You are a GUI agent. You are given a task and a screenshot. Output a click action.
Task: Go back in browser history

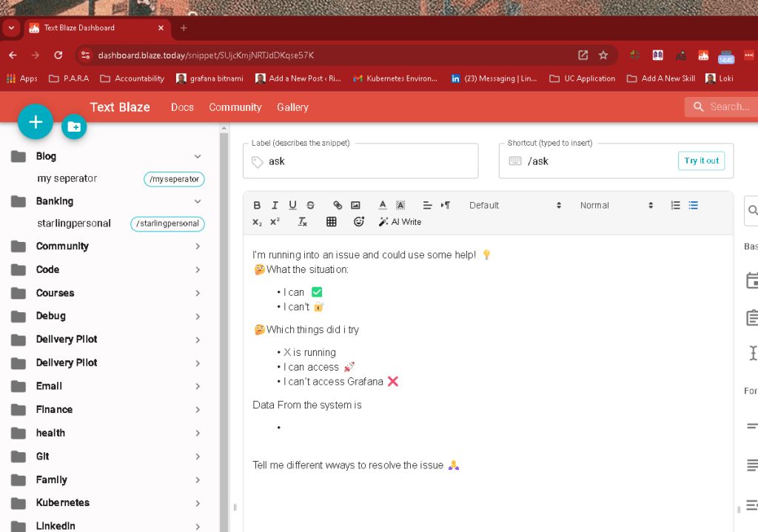[x=13, y=55]
